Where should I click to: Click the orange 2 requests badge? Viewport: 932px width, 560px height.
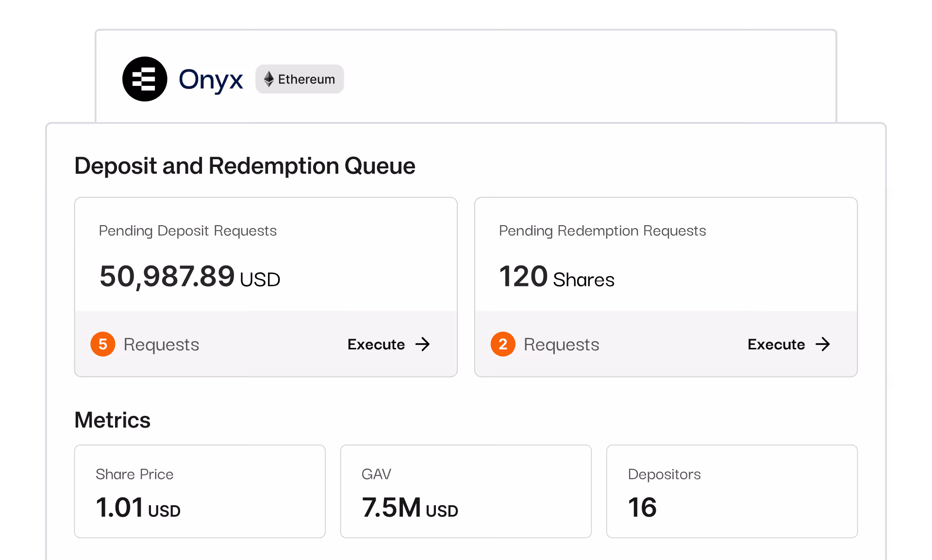[503, 344]
